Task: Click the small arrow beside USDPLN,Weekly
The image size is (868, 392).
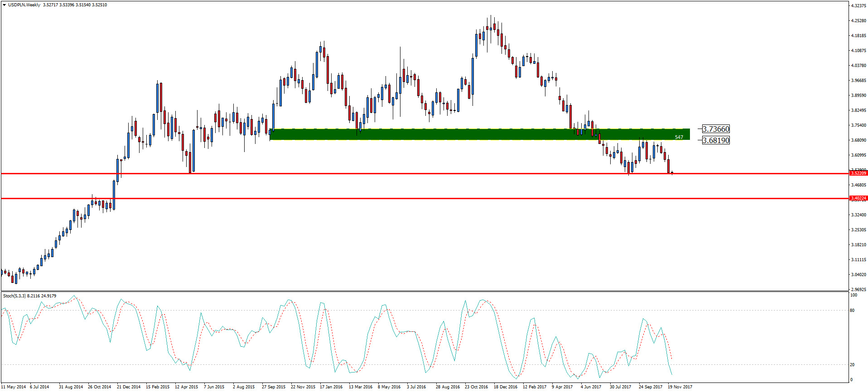Action: tap(4, 5)
